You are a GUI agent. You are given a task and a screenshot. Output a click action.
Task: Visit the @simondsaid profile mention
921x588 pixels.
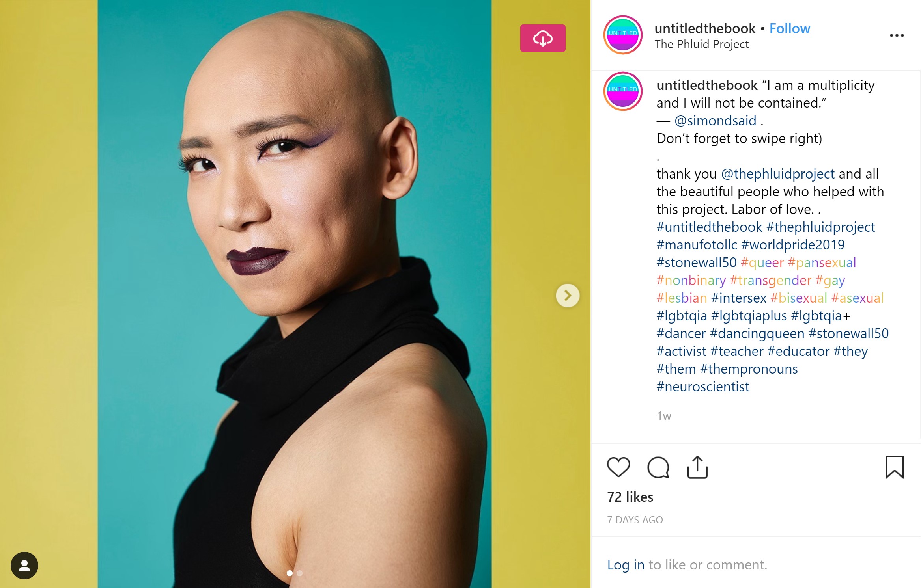(715, 121)
